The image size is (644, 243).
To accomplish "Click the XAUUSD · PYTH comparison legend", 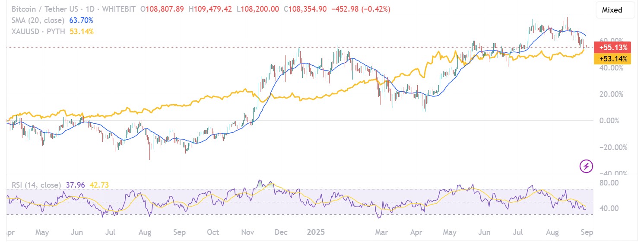I will 39,31.
